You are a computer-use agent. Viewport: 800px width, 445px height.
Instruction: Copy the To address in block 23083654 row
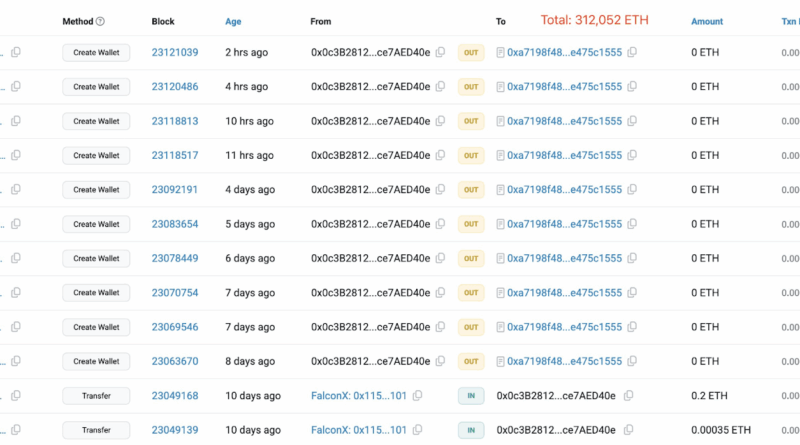tap(632, 224)
